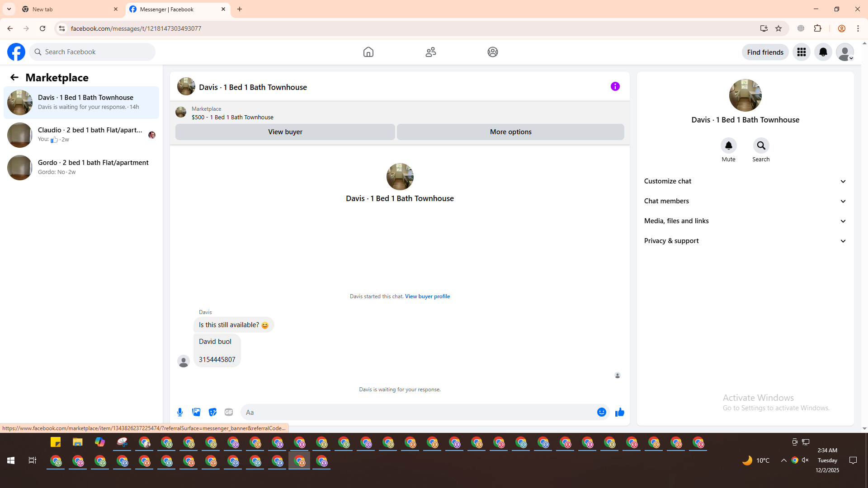Send a thumbs up like
This screenshot has height=488, width=868.
619,412
